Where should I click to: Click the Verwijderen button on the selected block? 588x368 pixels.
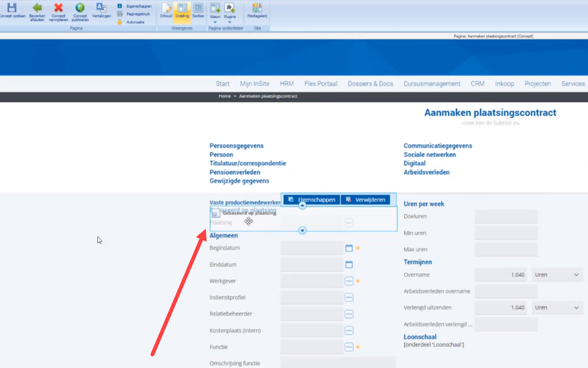pos(366,200)
